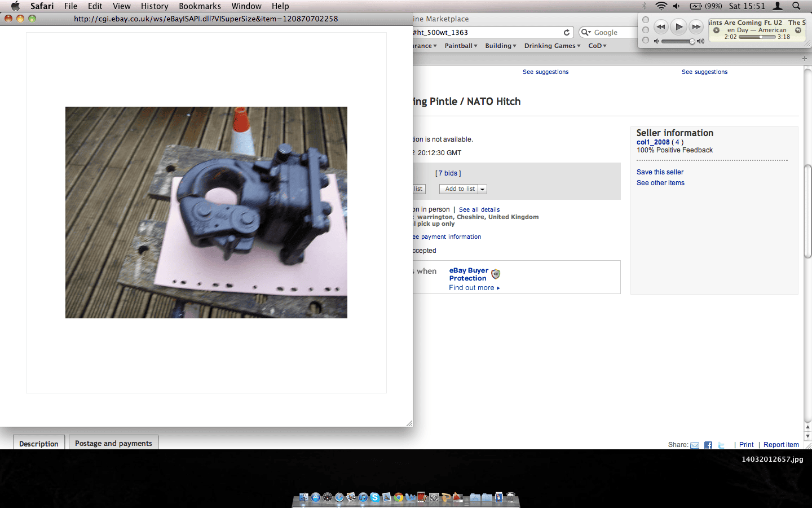The width and height of the screenshot is (812, 508).
Task: Click the low-volume speaker icon in mini player
Action: [656, 41]
